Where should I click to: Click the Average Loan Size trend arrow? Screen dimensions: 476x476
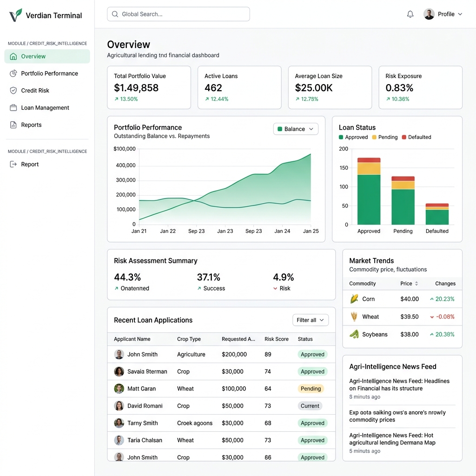(297, 99)
